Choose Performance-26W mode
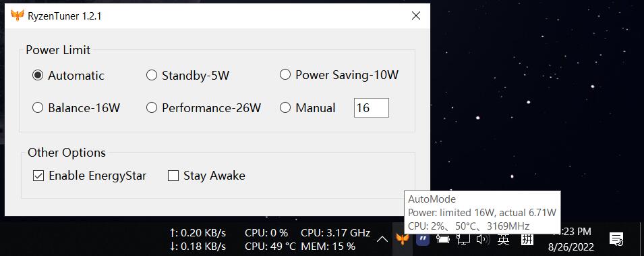 click(x=204, y=108)
